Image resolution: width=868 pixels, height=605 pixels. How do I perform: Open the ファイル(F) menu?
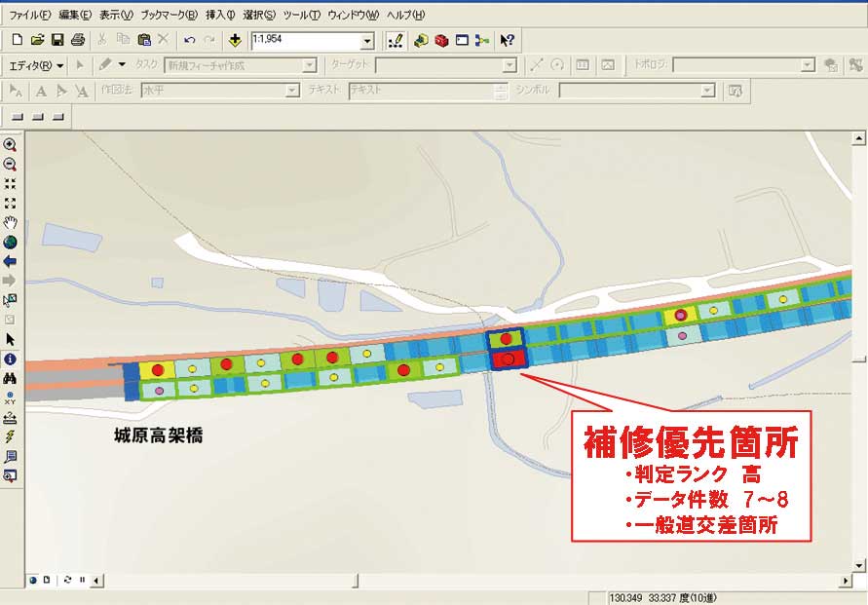click(31, 16)
